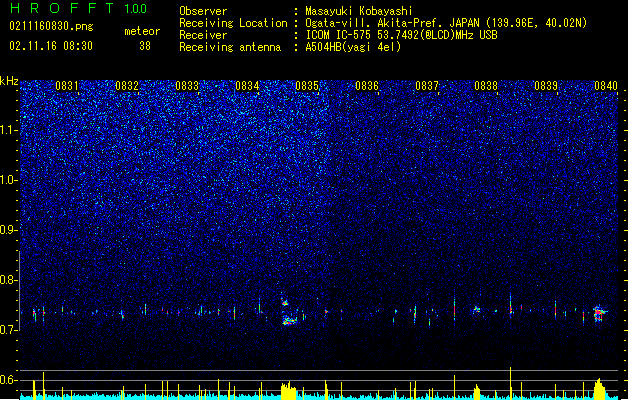Click the Receiving antenna label
This screenshot has height=400, width=629.
tap(230, 47)
